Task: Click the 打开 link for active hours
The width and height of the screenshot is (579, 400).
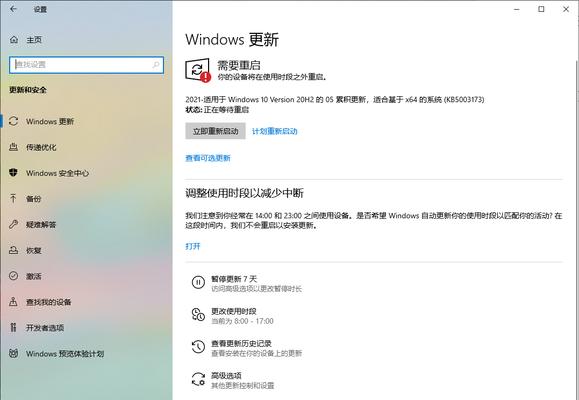Action: [193, 246]
